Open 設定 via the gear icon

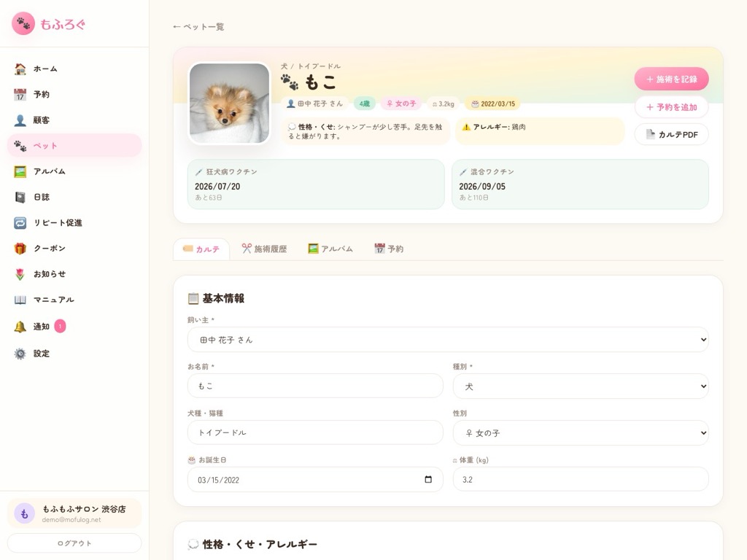[x=20, y=354]
